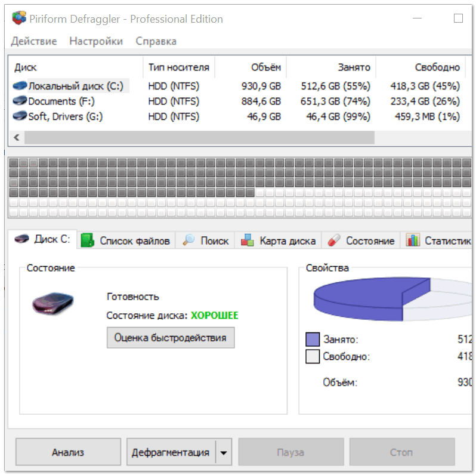Click the 46,9 GB volume cell
The image size is (476, 475).
[264, 116]
